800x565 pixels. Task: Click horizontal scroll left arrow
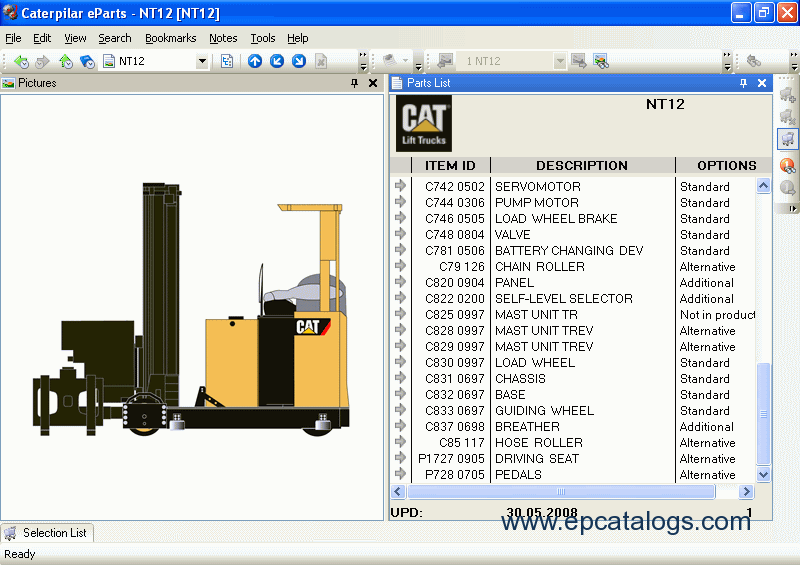click(398, 492)
